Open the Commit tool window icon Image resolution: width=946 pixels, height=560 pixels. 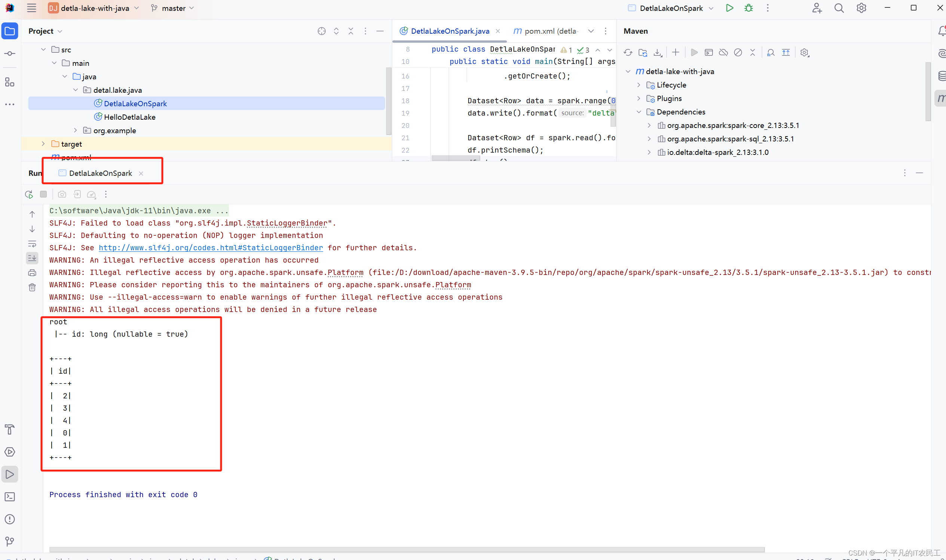pyautogui.click(x=10, y=53)
